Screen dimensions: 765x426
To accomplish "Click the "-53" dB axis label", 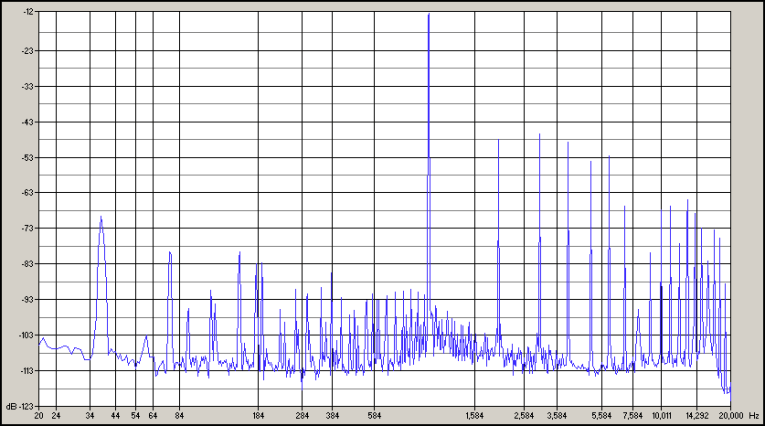I will [x=28, y=158].
